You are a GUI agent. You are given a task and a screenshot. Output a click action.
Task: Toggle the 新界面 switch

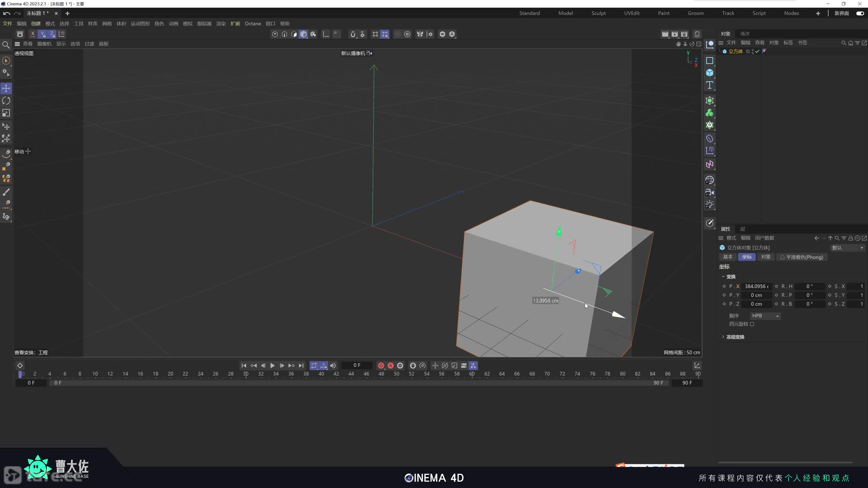(x=860, y=13)
